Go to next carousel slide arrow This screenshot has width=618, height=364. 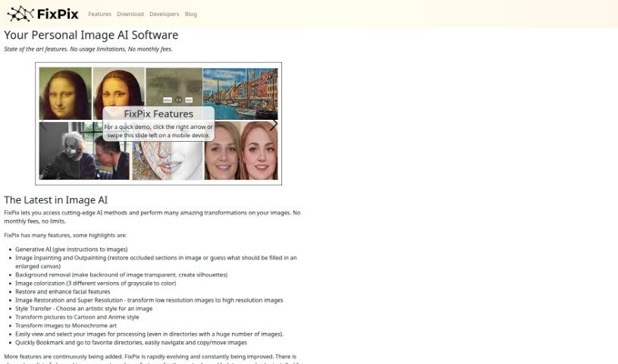click(273, 125)
